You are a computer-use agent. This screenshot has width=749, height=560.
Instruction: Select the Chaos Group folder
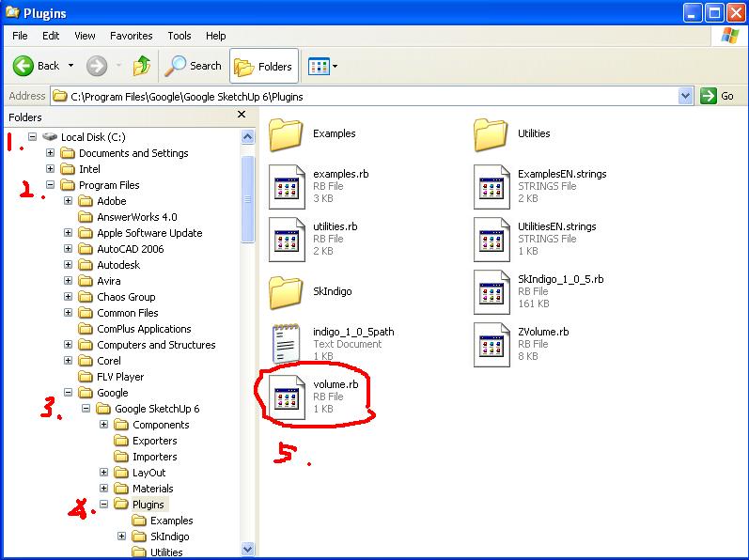point(126,297)
